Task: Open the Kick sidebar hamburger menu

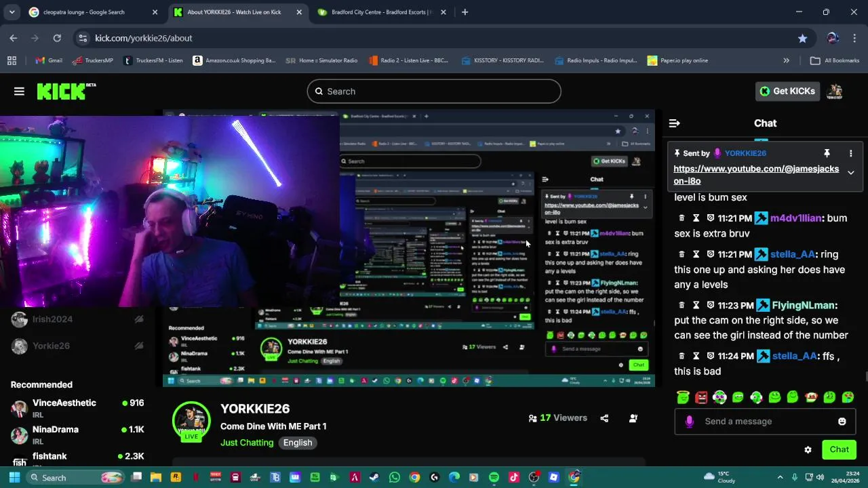Action: (19, 91)
